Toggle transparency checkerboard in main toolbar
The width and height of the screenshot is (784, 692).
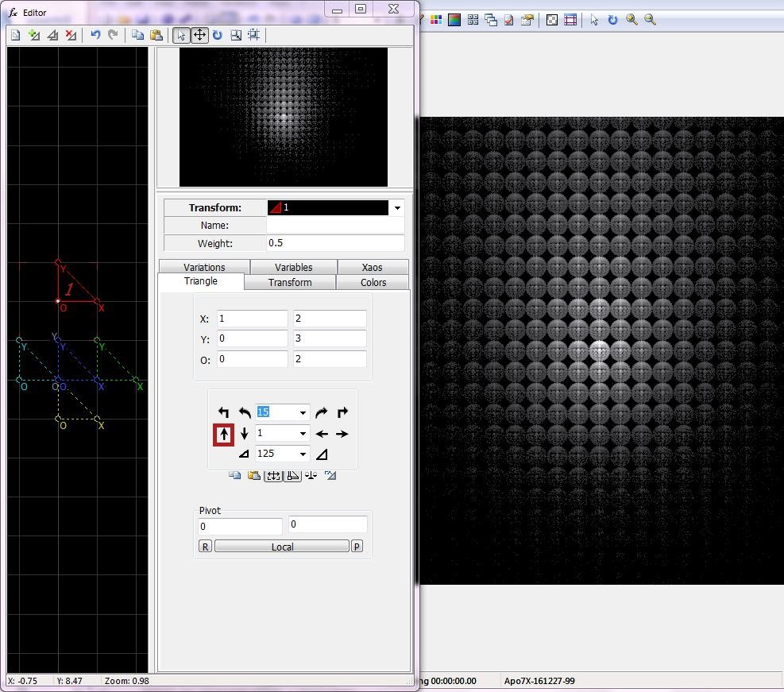tap(552, 20)
